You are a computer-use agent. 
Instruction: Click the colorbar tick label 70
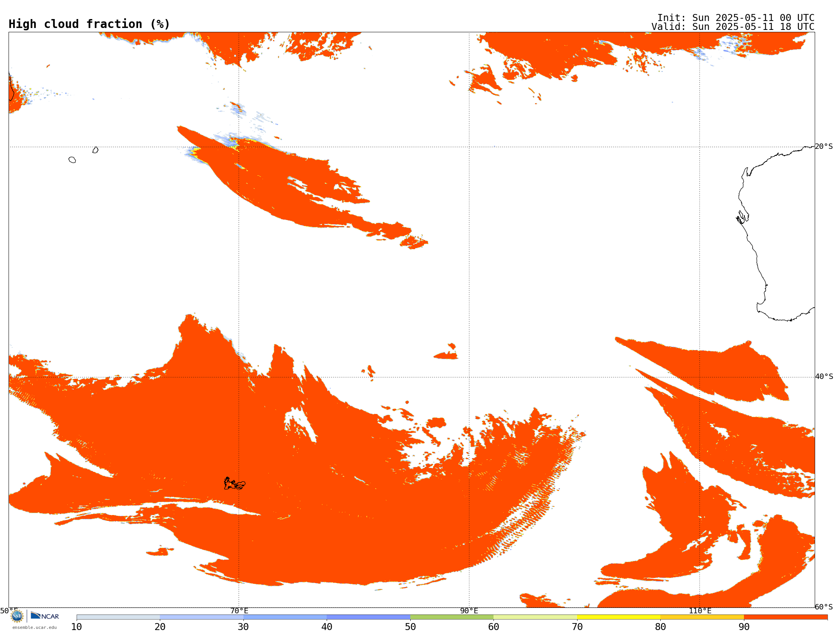click(x=577, y=627)
